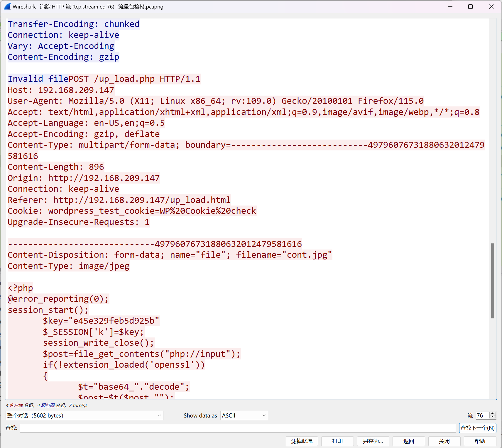
Task: Click the 查找 search text field
Action: point(238,428)
